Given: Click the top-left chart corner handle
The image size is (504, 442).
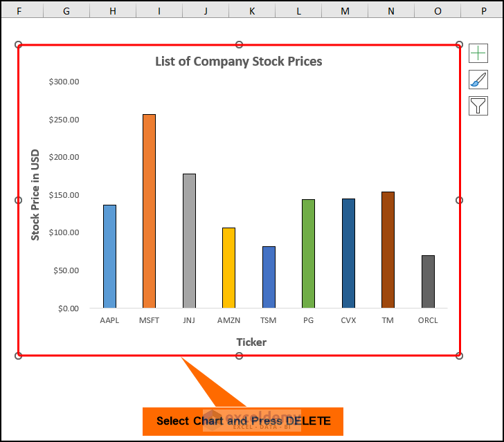Looking at the screenshot, I should (x=18, y=44).
